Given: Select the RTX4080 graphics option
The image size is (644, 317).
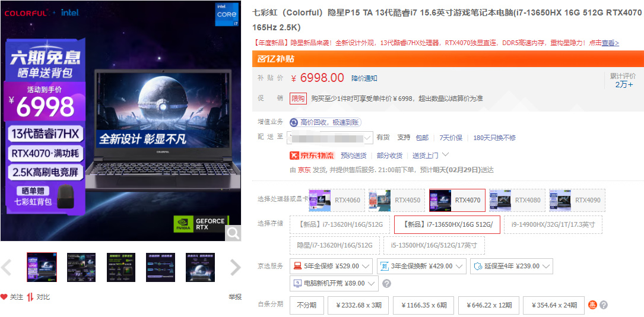Looking at the screenshot, I should pos(517,201).
